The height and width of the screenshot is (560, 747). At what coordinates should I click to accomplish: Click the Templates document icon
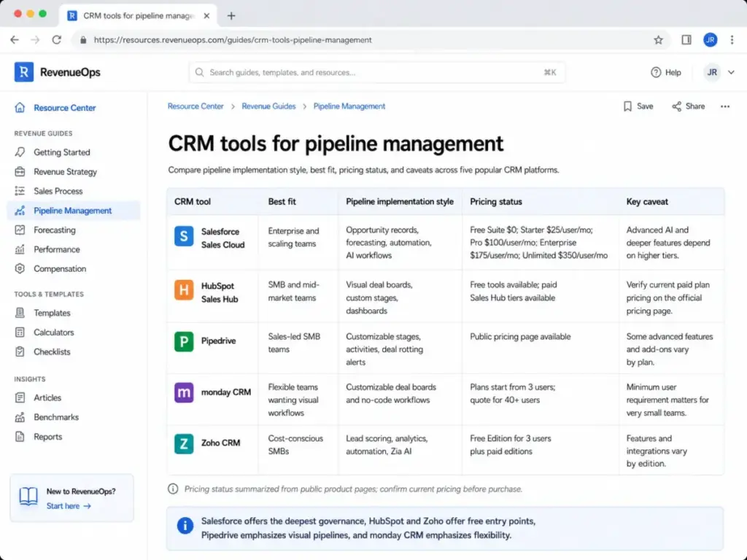[20, 313]
